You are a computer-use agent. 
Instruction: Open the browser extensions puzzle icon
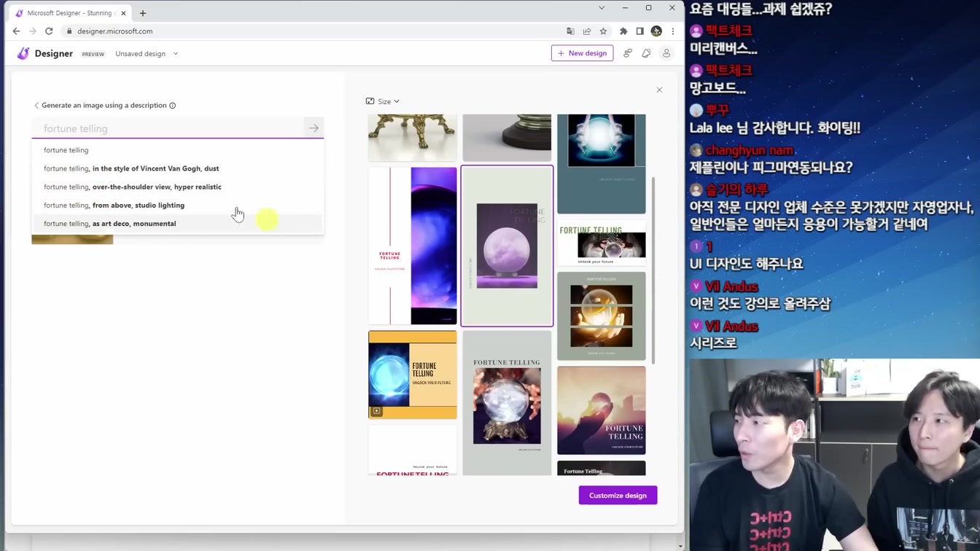pos(623,31)
